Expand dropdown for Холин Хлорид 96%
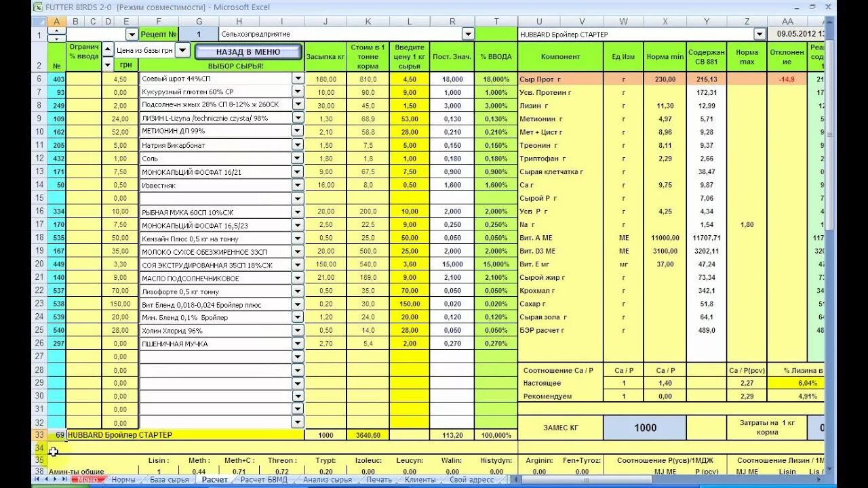868x488 pixels. (297, 330)
